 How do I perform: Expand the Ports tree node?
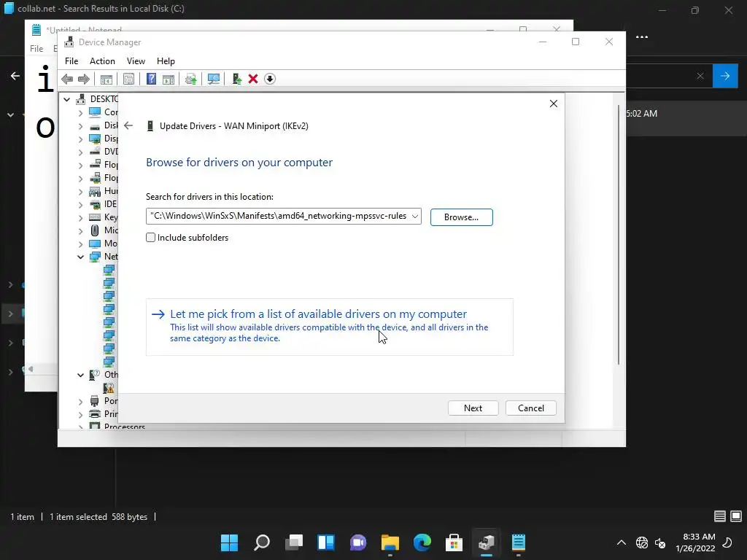(80, 402)
